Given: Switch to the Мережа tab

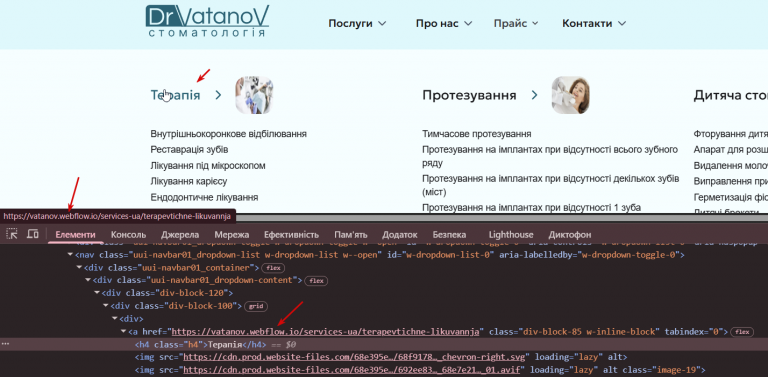Looking at the screenshot, I should point(231,235).
